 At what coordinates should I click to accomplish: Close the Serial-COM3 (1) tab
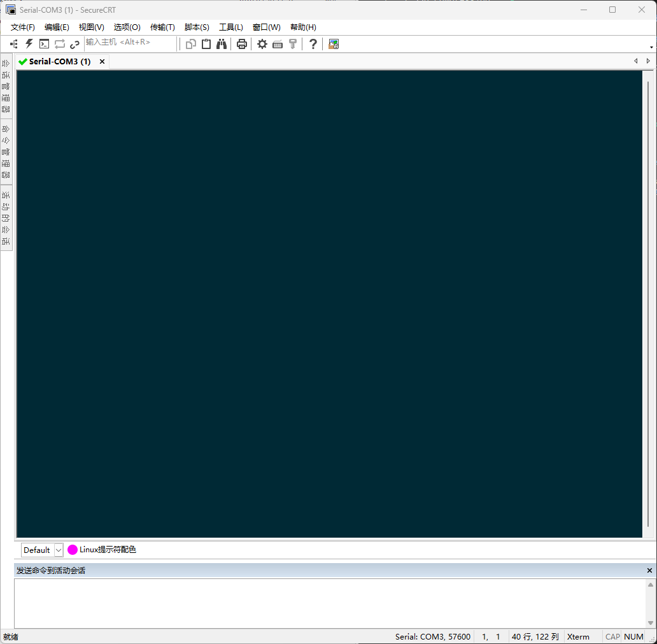coord(102,62)
